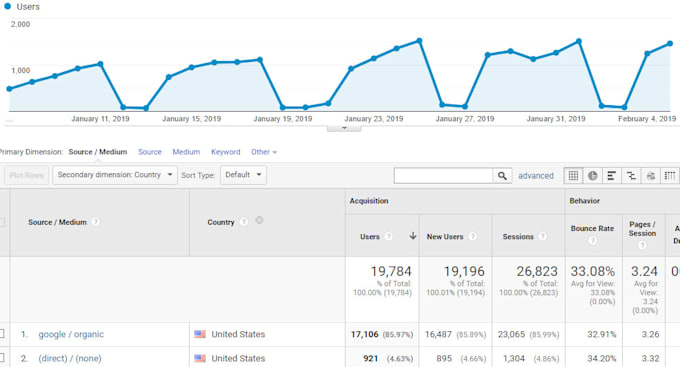Open help icon next to New Users
This screenshot has height=367, width=680.
click(473, 236)
